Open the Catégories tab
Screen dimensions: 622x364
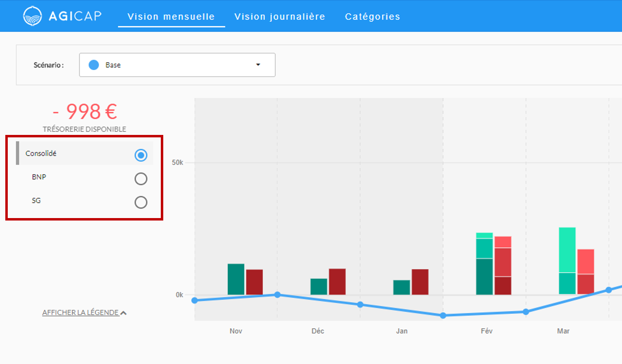point(372,17)
